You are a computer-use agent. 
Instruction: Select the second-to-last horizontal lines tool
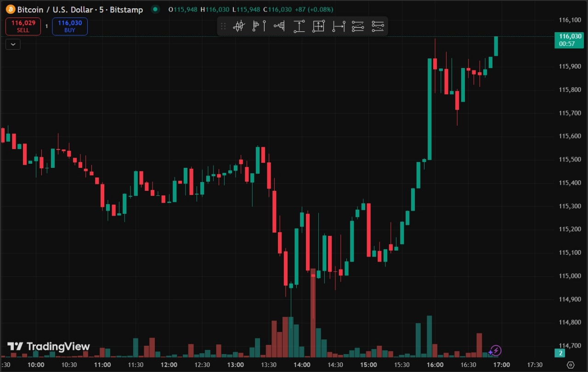point(358,26)
